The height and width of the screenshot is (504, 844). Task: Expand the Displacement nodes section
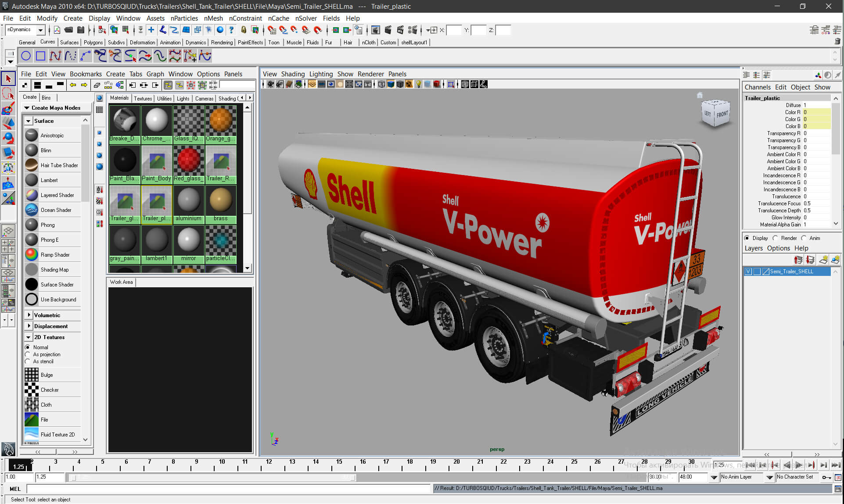point(29,326)
